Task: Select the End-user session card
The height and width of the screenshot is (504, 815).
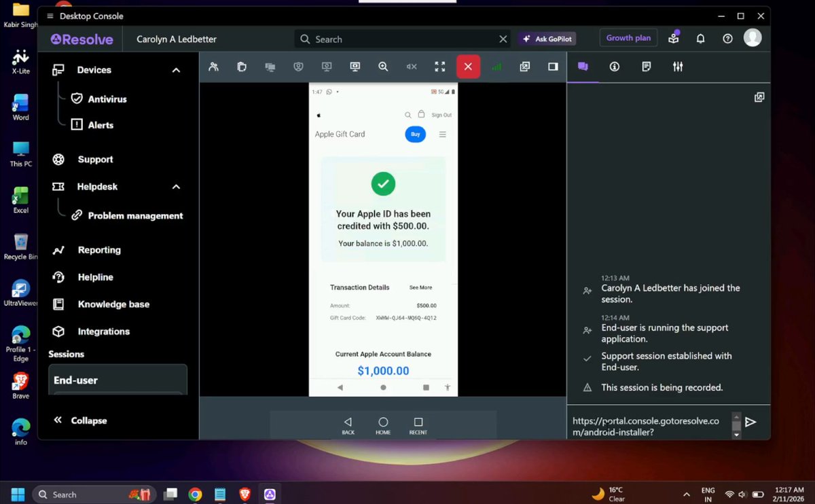Action: [117, 379]
